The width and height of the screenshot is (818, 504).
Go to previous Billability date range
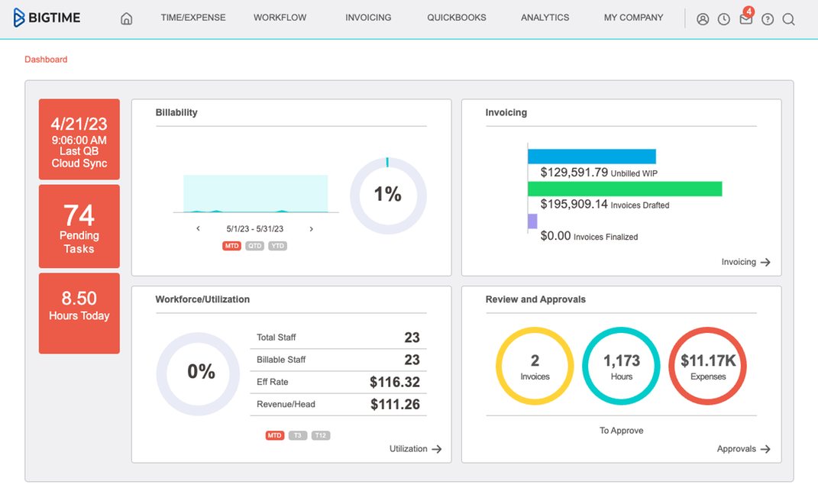pos(199,228)
